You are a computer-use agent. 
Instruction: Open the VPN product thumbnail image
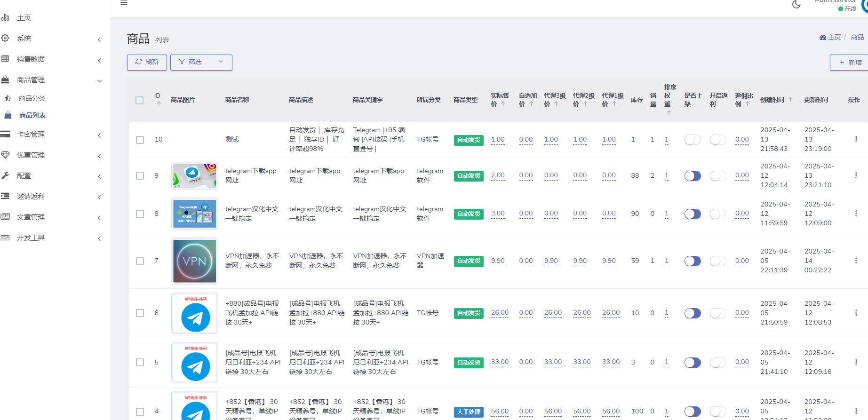(194, 261)
